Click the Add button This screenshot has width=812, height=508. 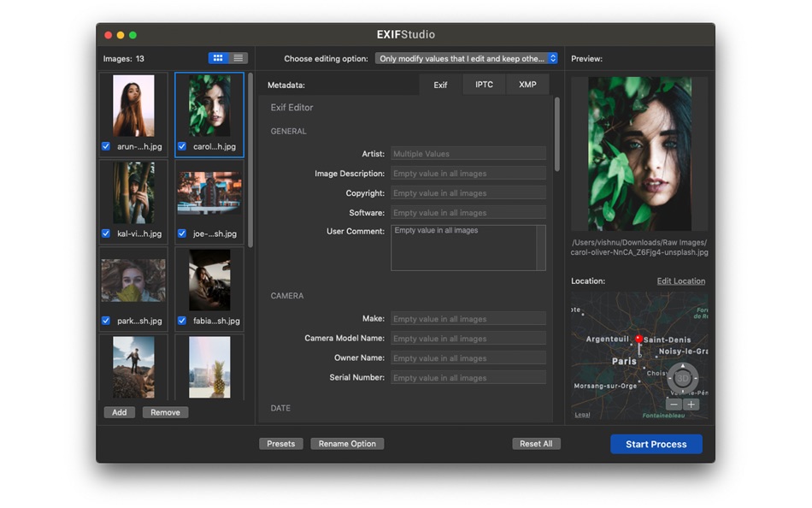click(120, 412)
